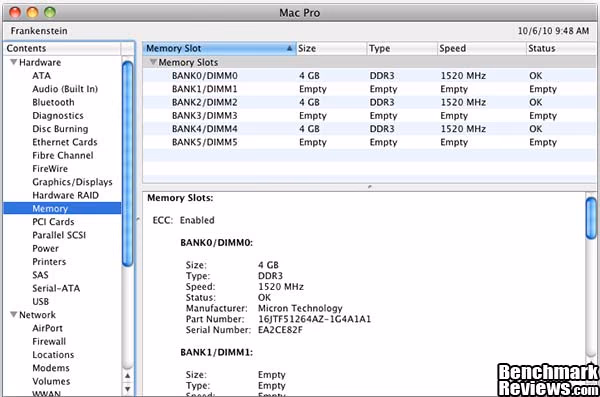Click the BANK1/DIMM1 heading in details
Image resolution: width=600 pixels, height=397 pixels.
coord(217,352)
